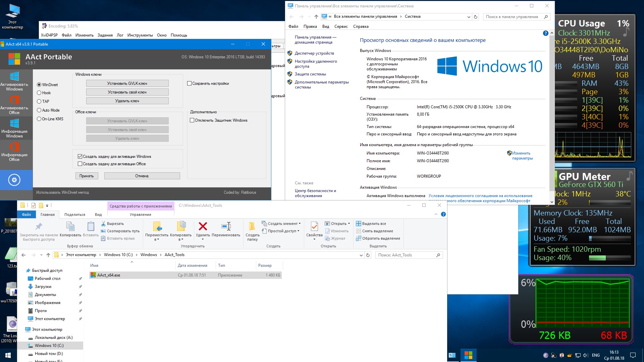Collapse the Explorer ribbon chevron
The image size is (644, 362).
click(x=436, y=214)
